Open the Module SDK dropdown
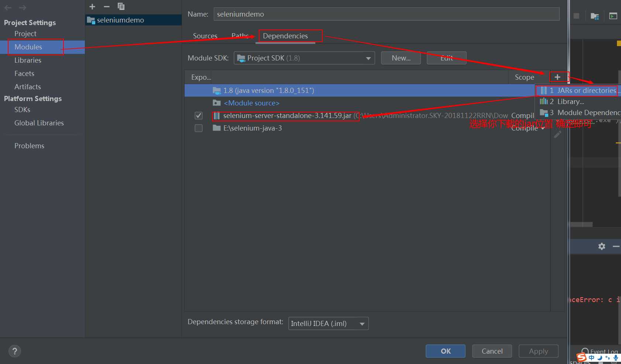This screenshot has width=621, height=364. click(x=304, y=58)
